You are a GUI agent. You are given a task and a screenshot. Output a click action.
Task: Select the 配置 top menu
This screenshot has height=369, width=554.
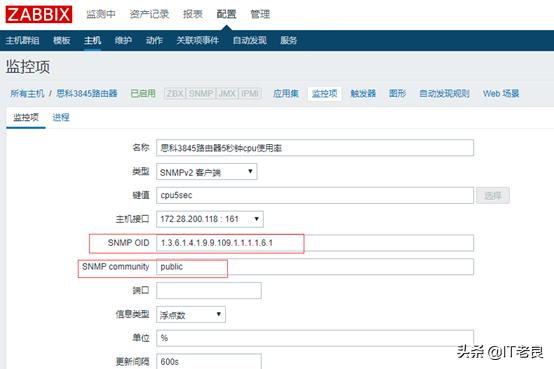[226, 14]
